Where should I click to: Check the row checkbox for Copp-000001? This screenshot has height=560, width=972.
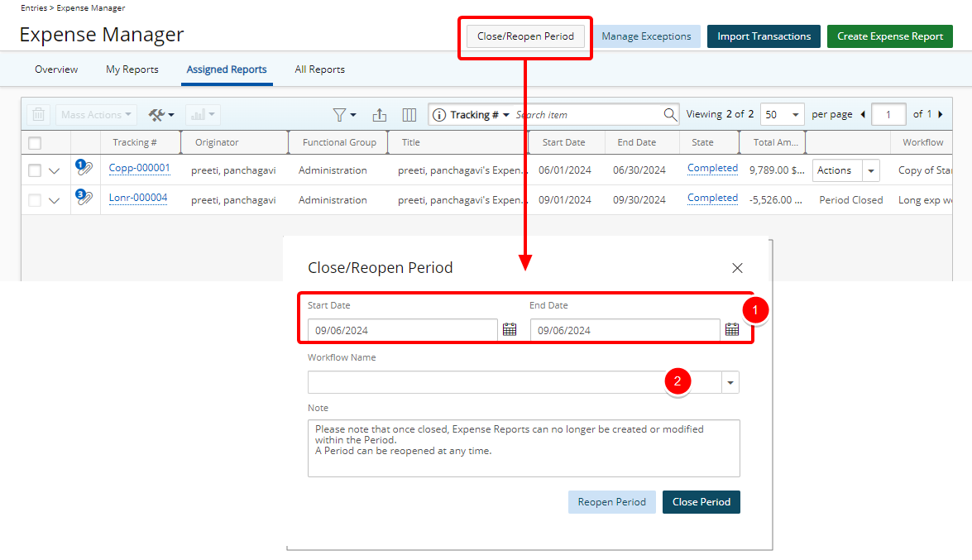(35, 170)
